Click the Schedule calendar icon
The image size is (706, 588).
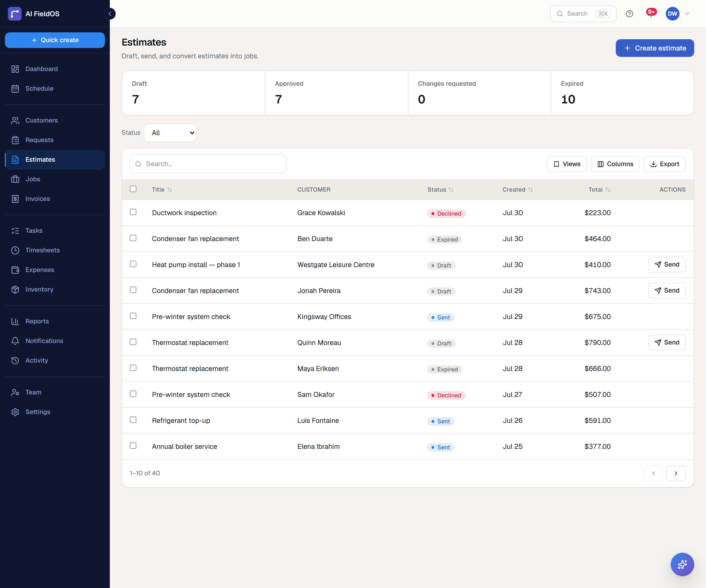pos(15,88)
